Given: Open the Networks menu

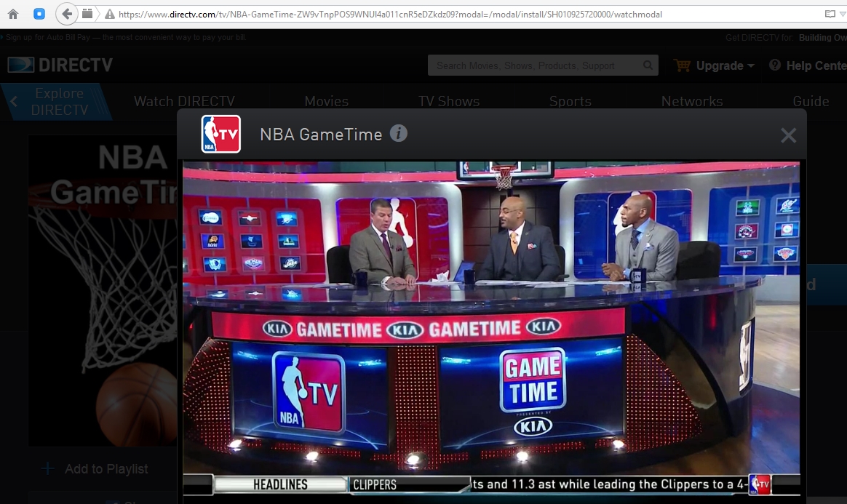Looking at the screenshot, I should pyautogui.click(x=692, y=101).
